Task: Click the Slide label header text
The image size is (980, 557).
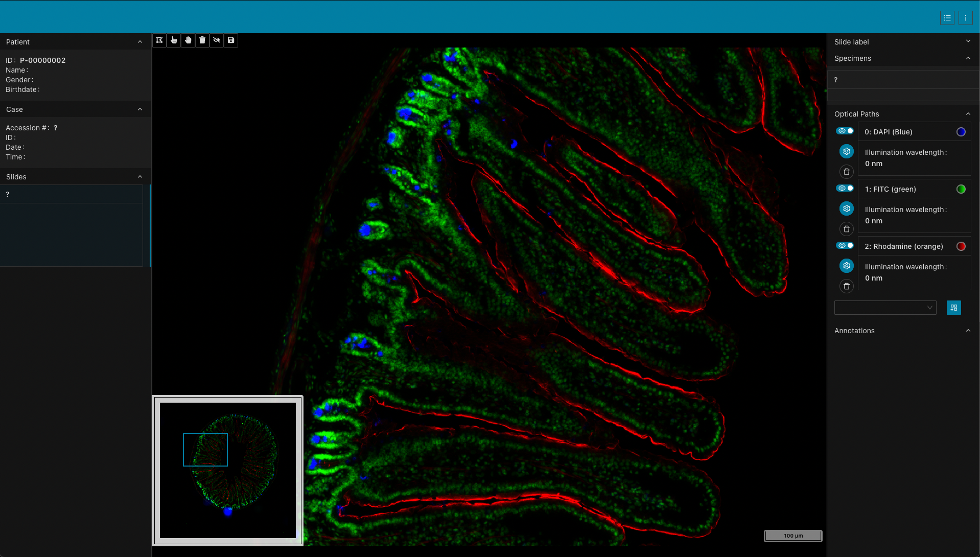Action: coord(851,42)
